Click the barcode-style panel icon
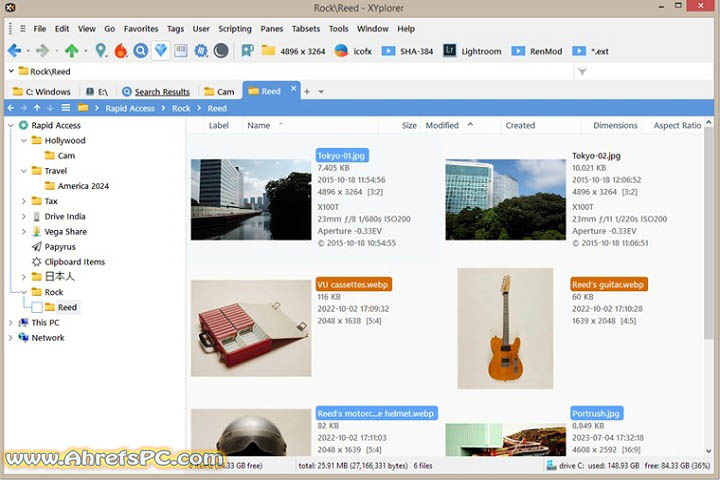The image size is (720, 480). click(x=181, y=50)
